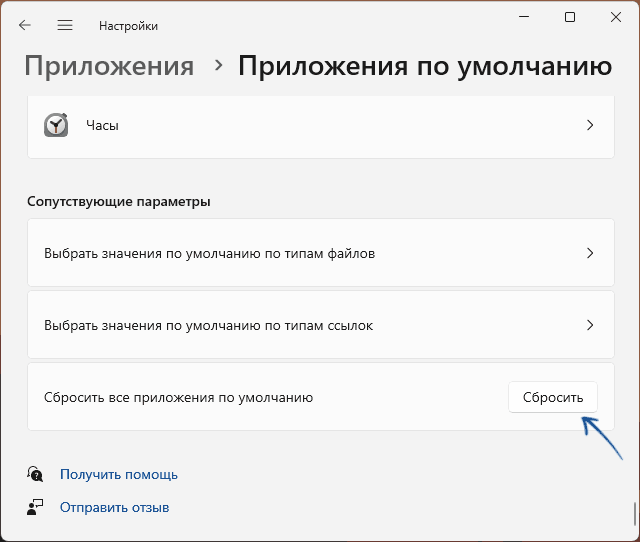Click the Настройки window title
The image size is (640, 542).
click(128, 26)
